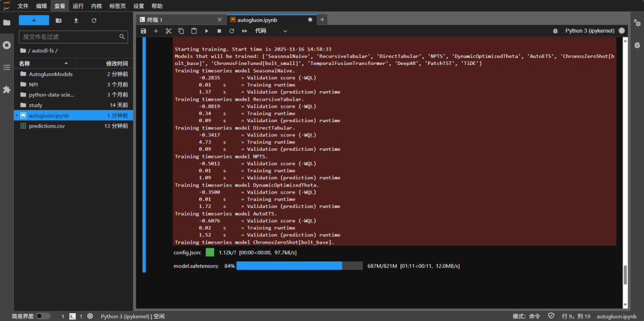Cut selected cell scissors icon
Image resolution: width=644 pixels, height=321 pixels.
(x=168, y=31)
